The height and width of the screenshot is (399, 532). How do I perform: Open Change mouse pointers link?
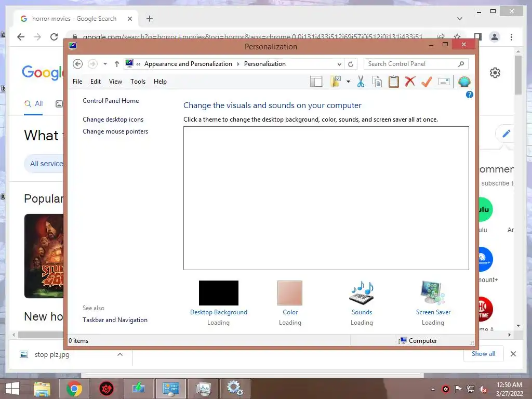(115, 131)
